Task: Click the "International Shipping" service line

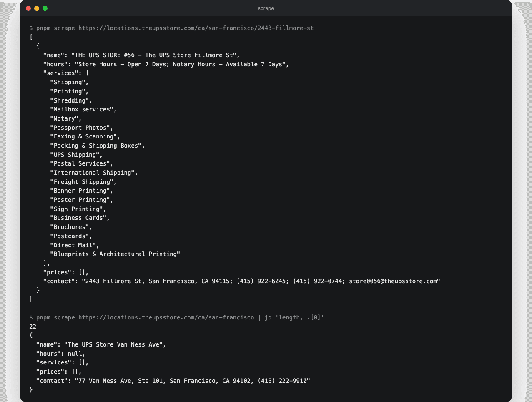Action: [x=94, y=173]
